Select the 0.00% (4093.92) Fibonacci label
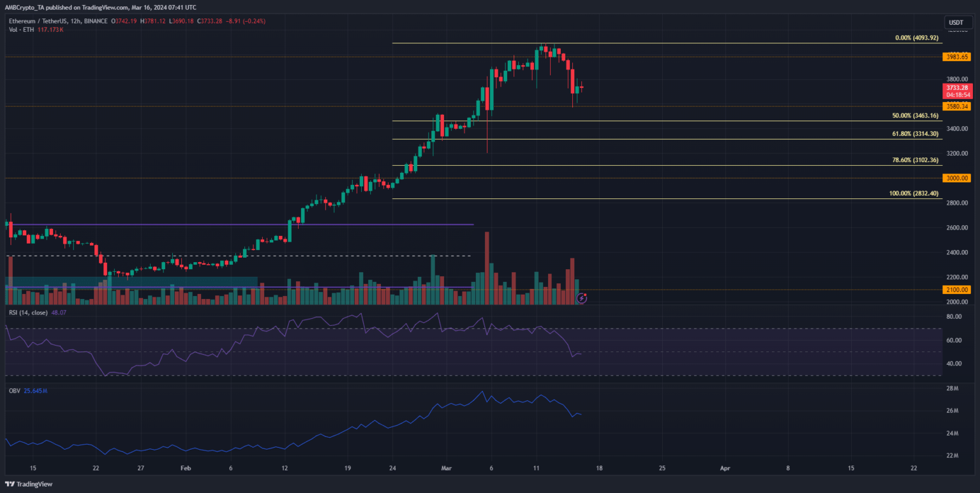This screenshot has height=493, width=980. click(917, 38)
